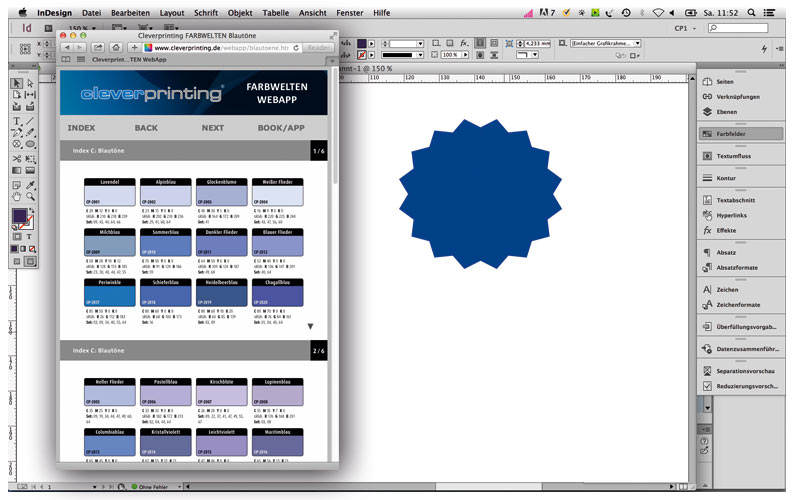This screenshot has height=500, width=800.
Task: Open macOS Spotlight search
Action: 751,13
